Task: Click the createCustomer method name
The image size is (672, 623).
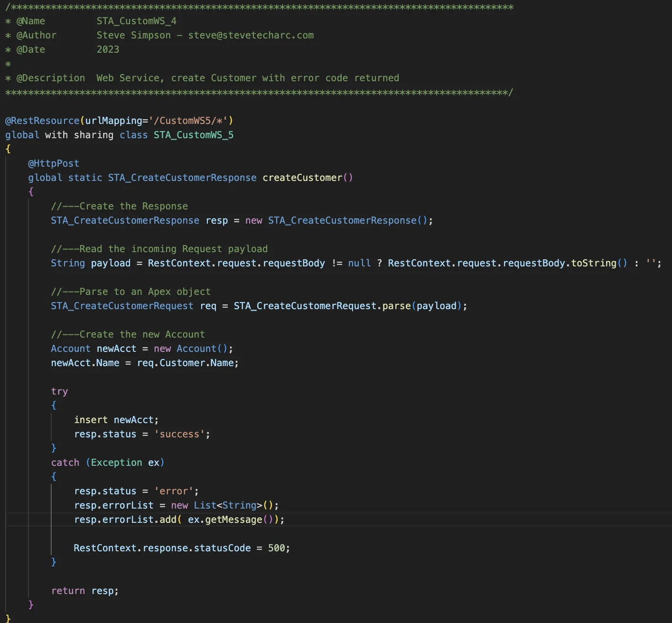Action: click(302, 178)
